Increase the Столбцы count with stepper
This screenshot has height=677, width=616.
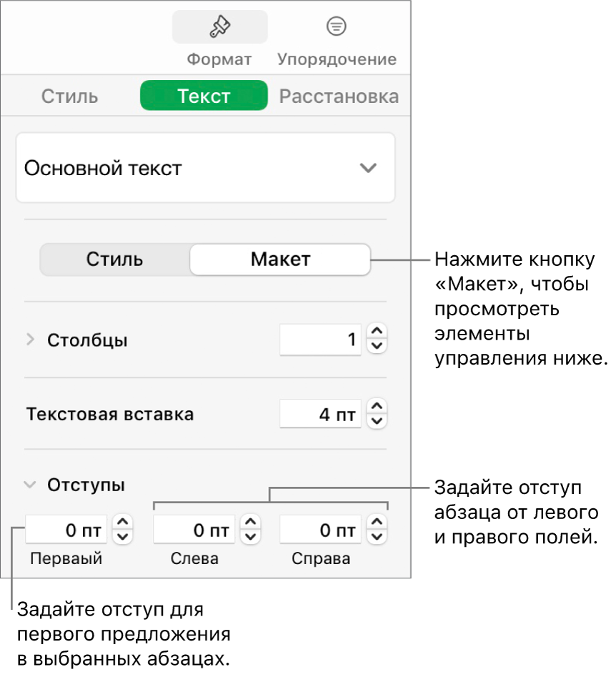(x=378, y=333)
